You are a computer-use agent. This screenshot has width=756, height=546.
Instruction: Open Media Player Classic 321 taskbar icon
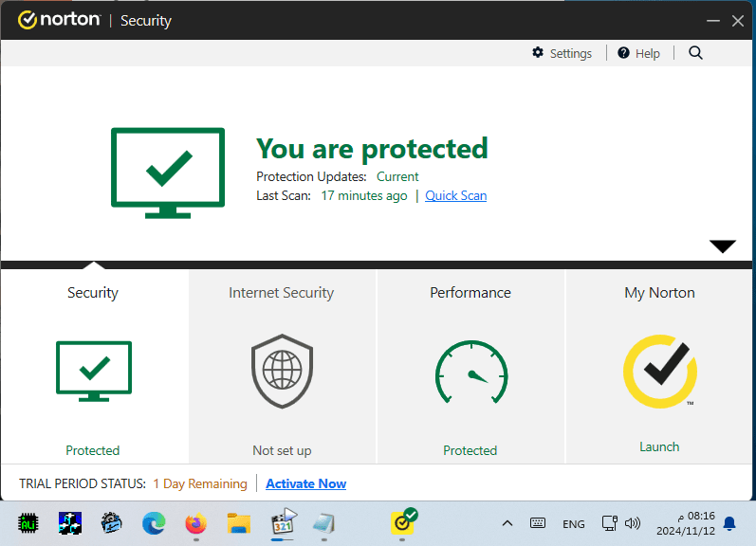[x=284, y=521]
